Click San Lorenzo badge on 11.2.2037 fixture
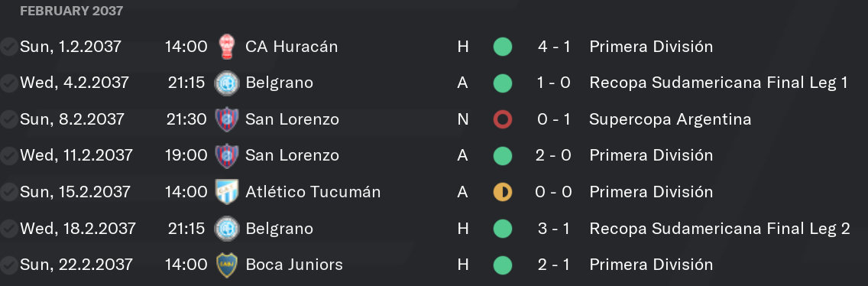 [226, 156]
